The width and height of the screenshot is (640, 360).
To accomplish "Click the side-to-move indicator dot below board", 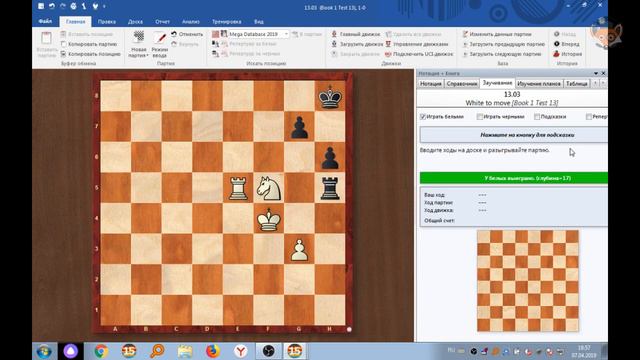I will [349, 329].
